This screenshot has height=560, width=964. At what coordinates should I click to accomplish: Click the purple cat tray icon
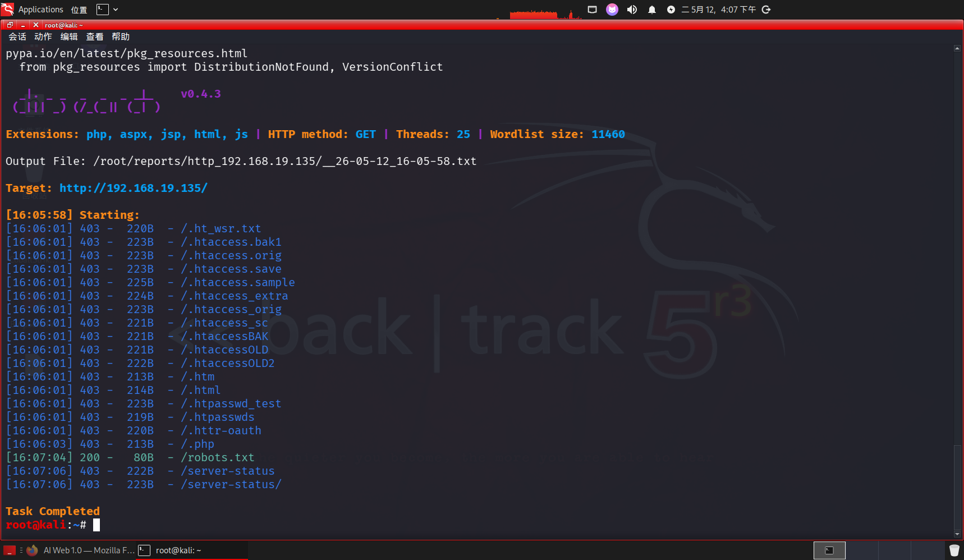click(612, 10)
